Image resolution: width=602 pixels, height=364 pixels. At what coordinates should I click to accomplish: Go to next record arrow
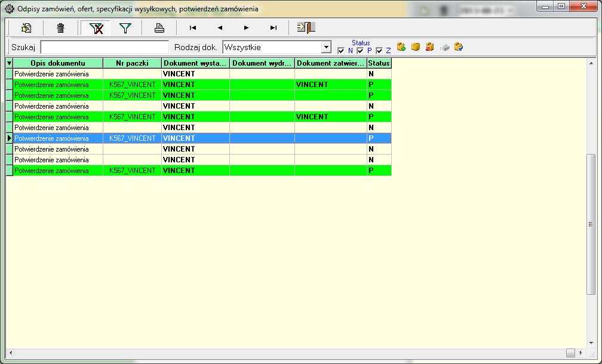point(247,27)
